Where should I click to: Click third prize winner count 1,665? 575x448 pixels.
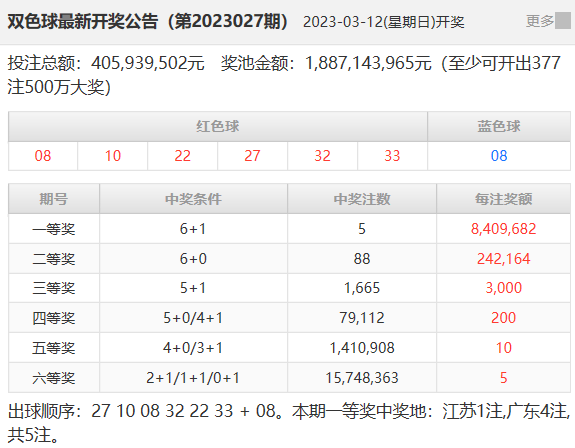362,288
